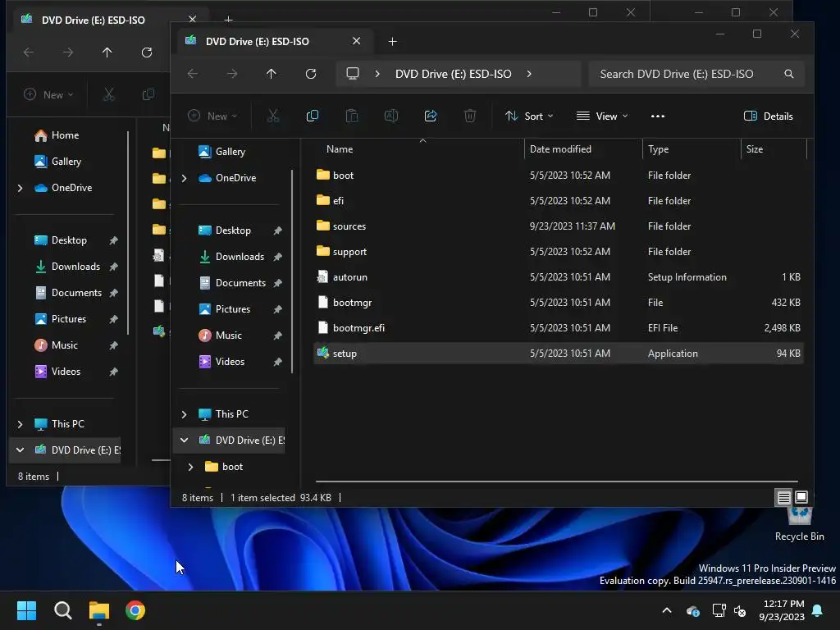Launch Google Chrome from taskbar
Image resolution: width=840 pixels, height=630 pixels.
click(x=135, y=610)
